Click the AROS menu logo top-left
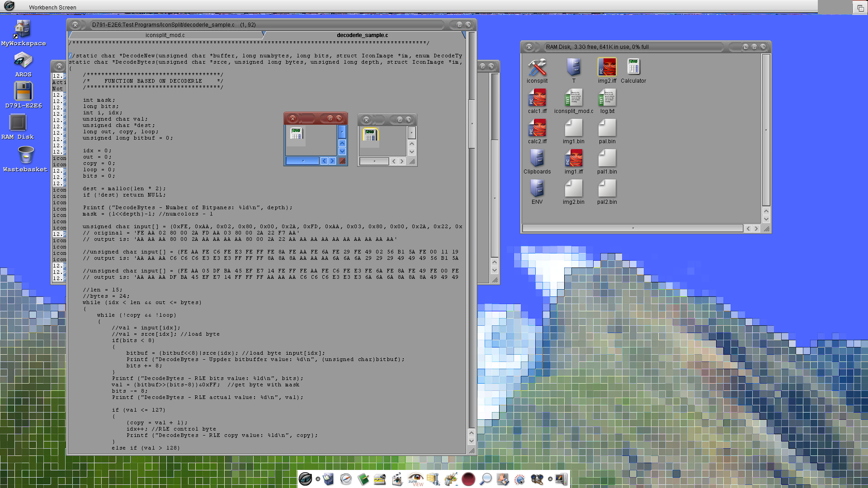 (9, 6)
